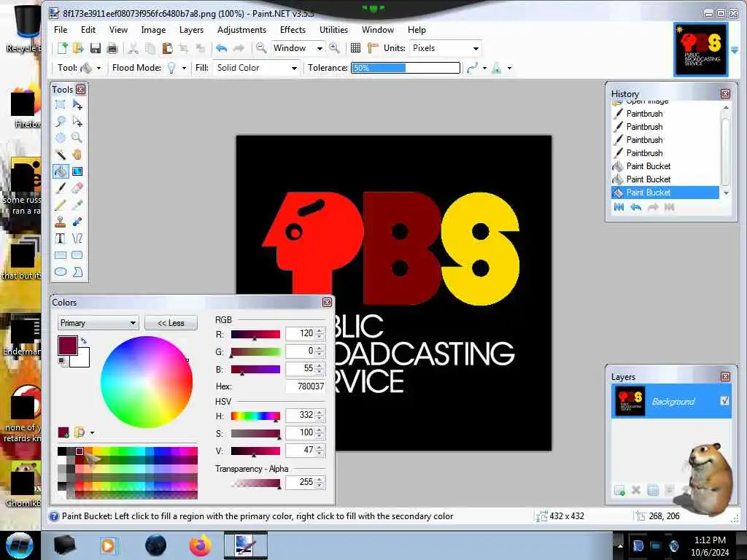Open the Utilities menu

tap(333, 29)
